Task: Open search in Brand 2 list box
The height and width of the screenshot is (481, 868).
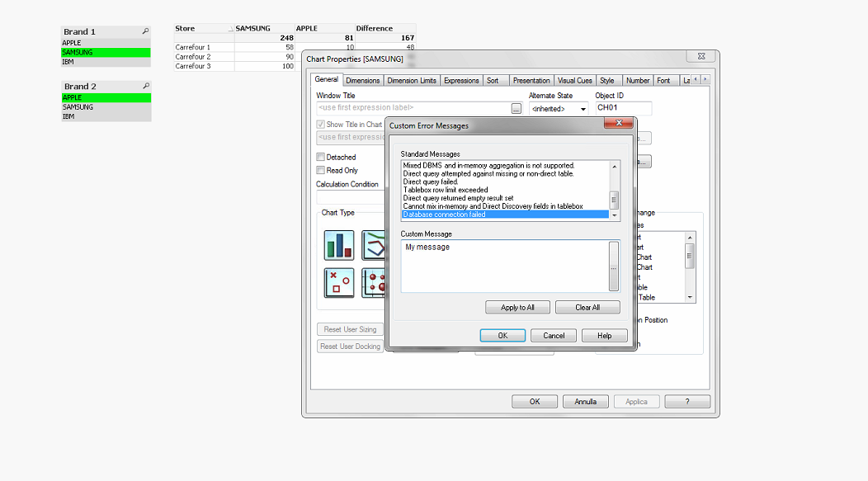Action: click(146, 86)
